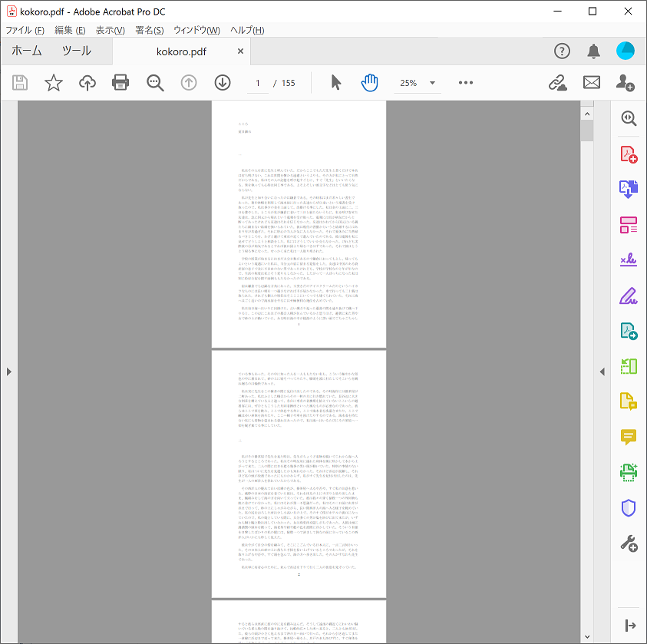The width and height of the screenshot is (647, 644).
Task: Click on page 2 of the document
Action: pos(299,474)
